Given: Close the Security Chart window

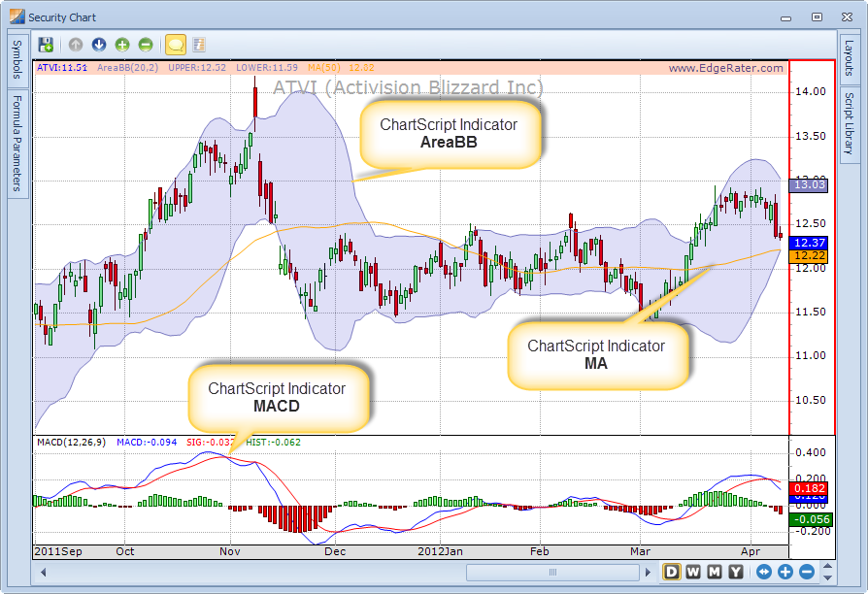Looking at the screenshot, I should [847, 17].
